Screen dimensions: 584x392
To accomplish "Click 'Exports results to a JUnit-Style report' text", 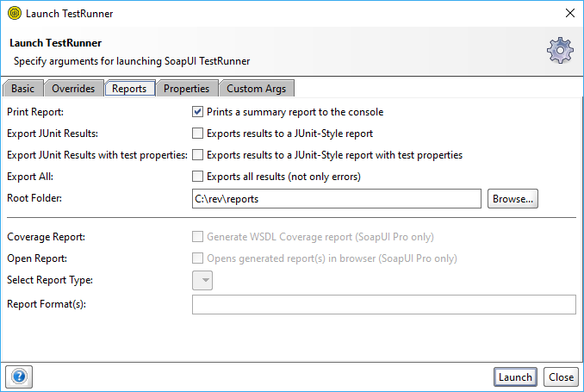I will [289, 134].
